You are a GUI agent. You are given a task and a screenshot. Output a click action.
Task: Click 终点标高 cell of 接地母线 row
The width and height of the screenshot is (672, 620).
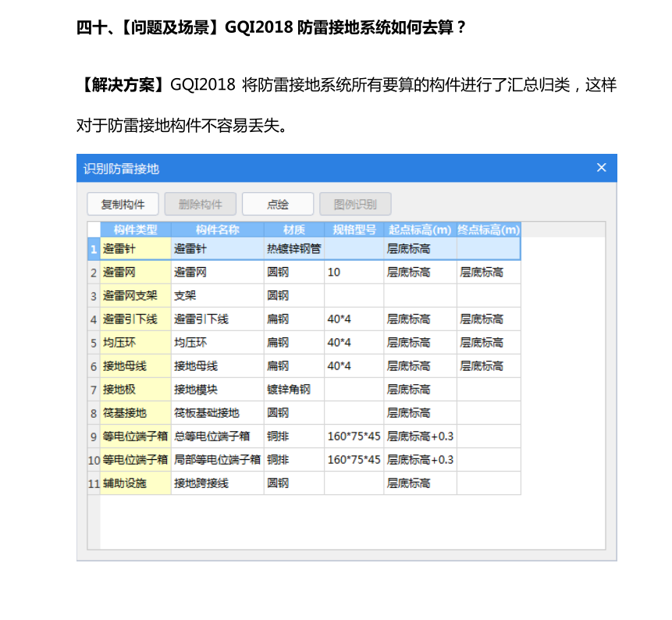pyautogui.click(x=489, y=366)
